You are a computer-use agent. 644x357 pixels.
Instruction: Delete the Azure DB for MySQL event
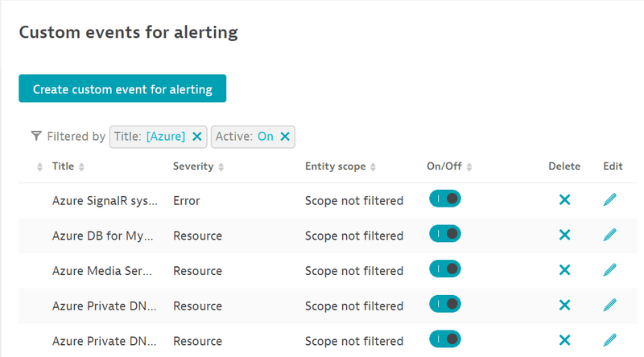(564, 235)
